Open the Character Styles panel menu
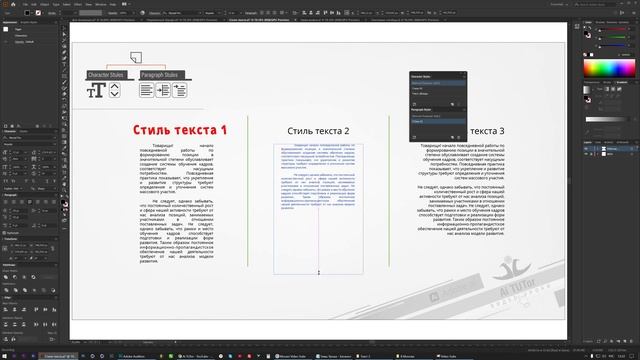 point(464,76)
